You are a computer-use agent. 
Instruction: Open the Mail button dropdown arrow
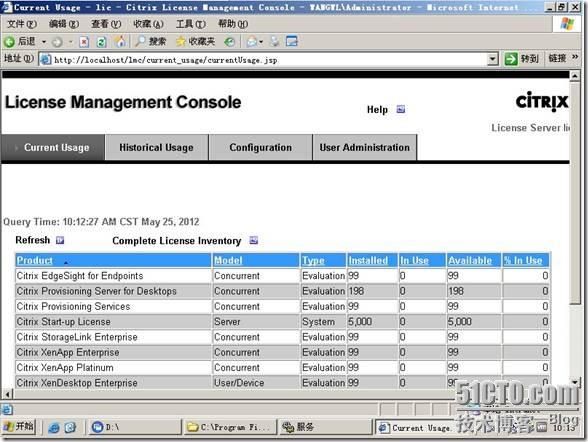(261, 42)
